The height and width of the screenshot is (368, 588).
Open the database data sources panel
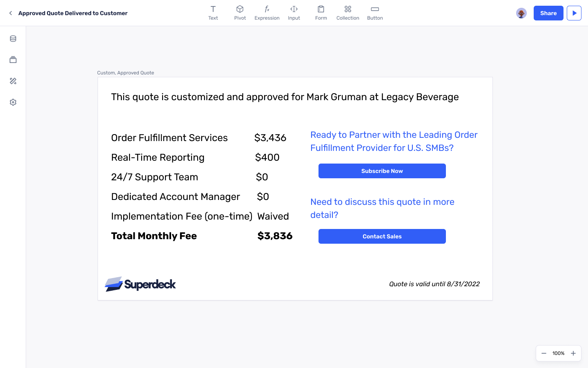pyautogui.click(x=13, y=38)
